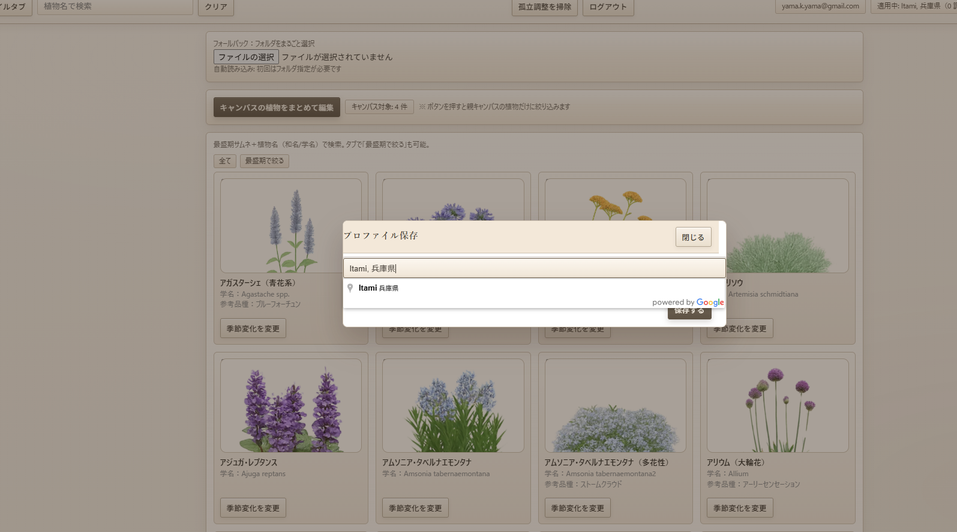Select the 最盛期で絞る filter tab

[264, 161]
